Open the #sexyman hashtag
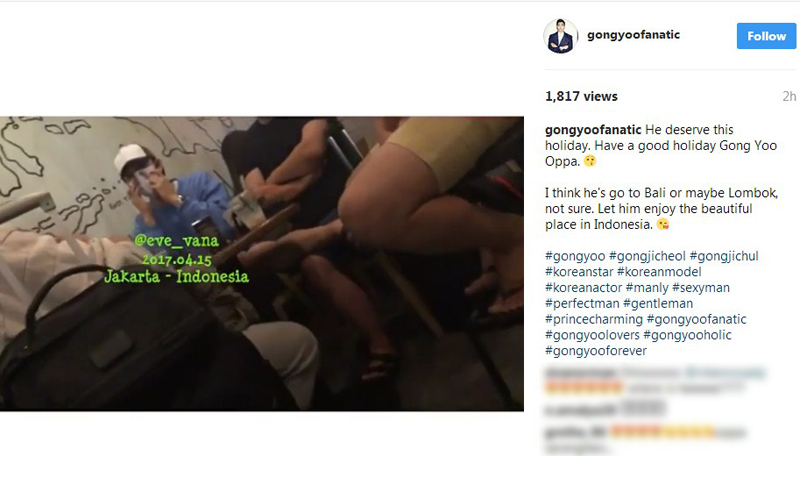This screenshot has width=800, height=500. point(701,288)
